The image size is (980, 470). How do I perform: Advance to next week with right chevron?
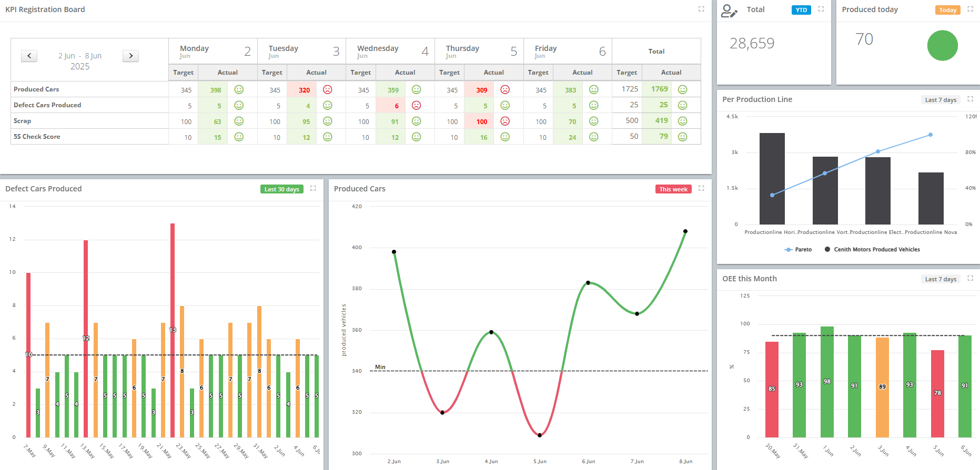coord(130,56)
